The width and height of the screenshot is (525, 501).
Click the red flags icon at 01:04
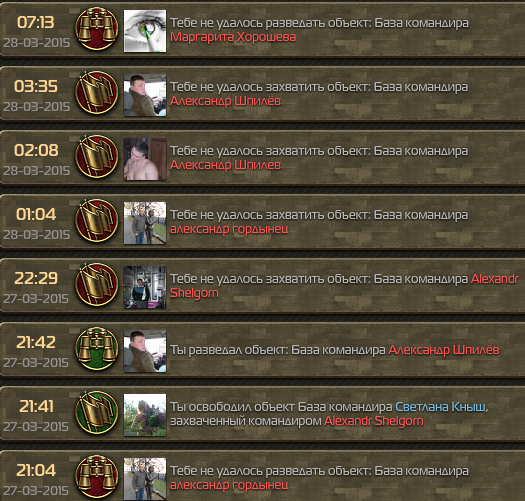coord(97,220)
